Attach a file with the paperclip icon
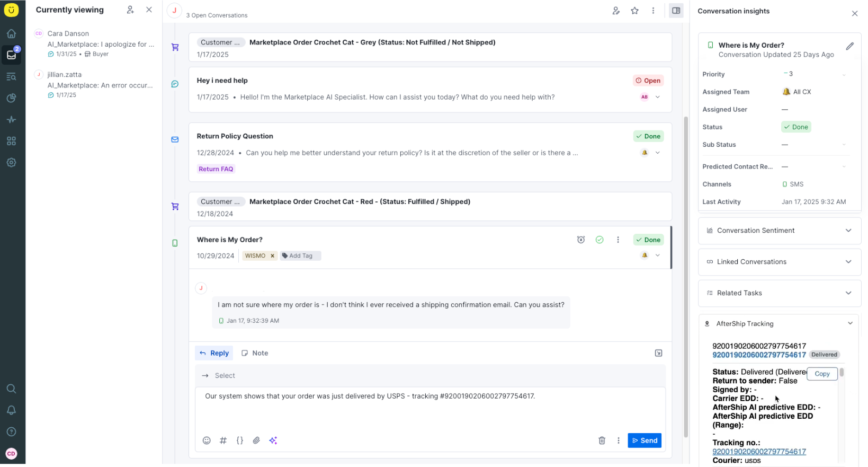The height and width of the screenshot is (467, 868). point(256,440)
